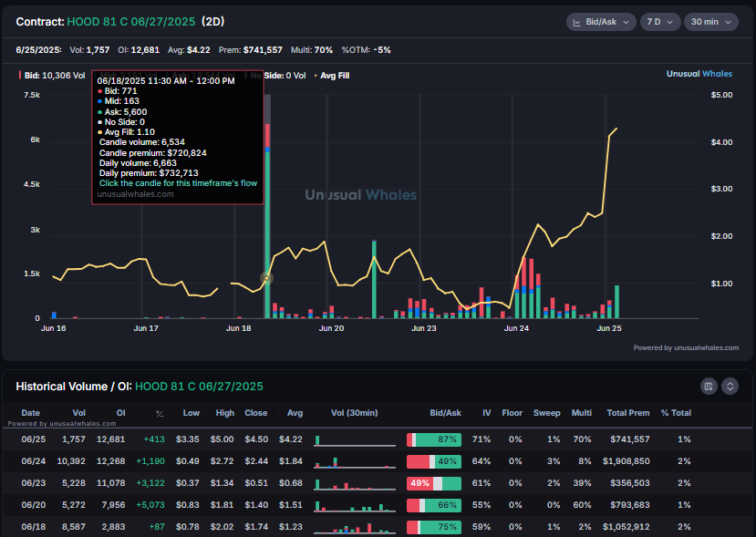This screenshot has height=537, width=756.
Task: Click the bid/ask bar in the 06/24 row
Action: 434,461
